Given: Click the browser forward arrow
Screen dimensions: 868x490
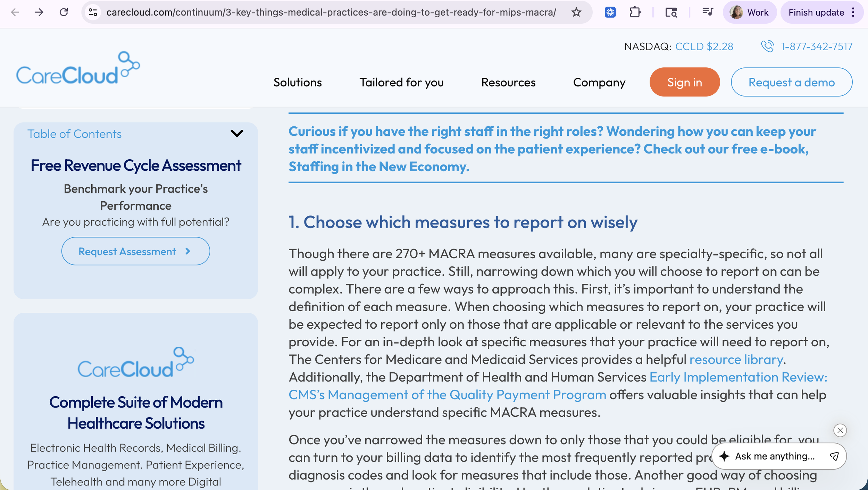Looking at the screenshot, I should pos(39,12).
